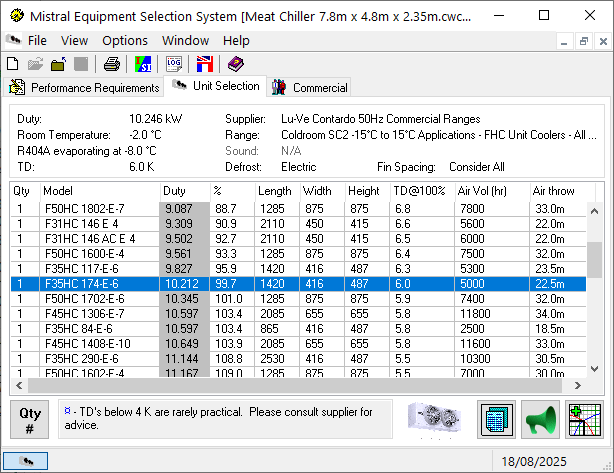Click the New document toolbar icon
The image size is (614, 473).
click(x=13, y=64)
